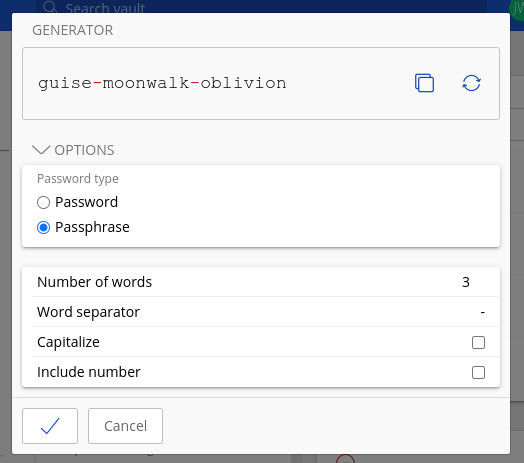Click the OPTIONS header text

point(84,150)
